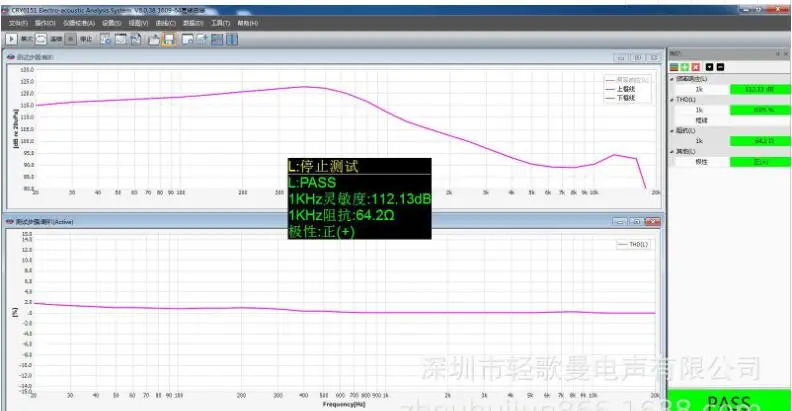This screenshot has height=411, width=792.
Task: Click the 极性 row label
Action: (x=701, y=162)
